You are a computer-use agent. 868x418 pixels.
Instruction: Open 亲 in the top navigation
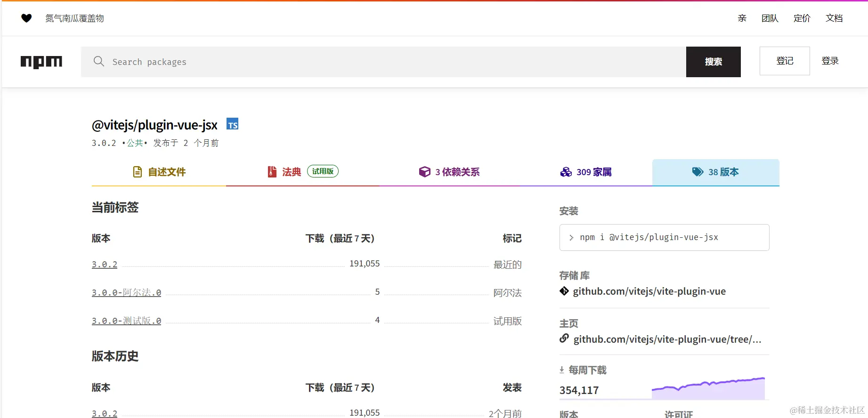(742, 18)
